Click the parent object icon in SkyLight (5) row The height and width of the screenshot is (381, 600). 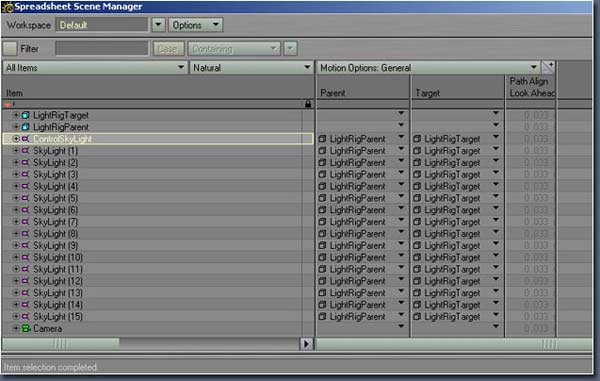(322, 198)
